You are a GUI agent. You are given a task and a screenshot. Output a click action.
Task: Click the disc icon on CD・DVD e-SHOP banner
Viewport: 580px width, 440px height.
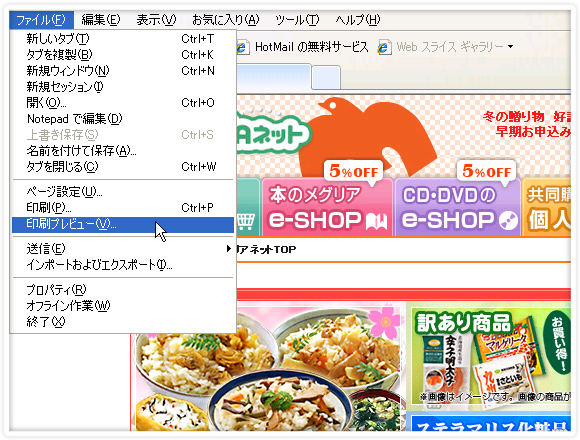coord(508,221)
